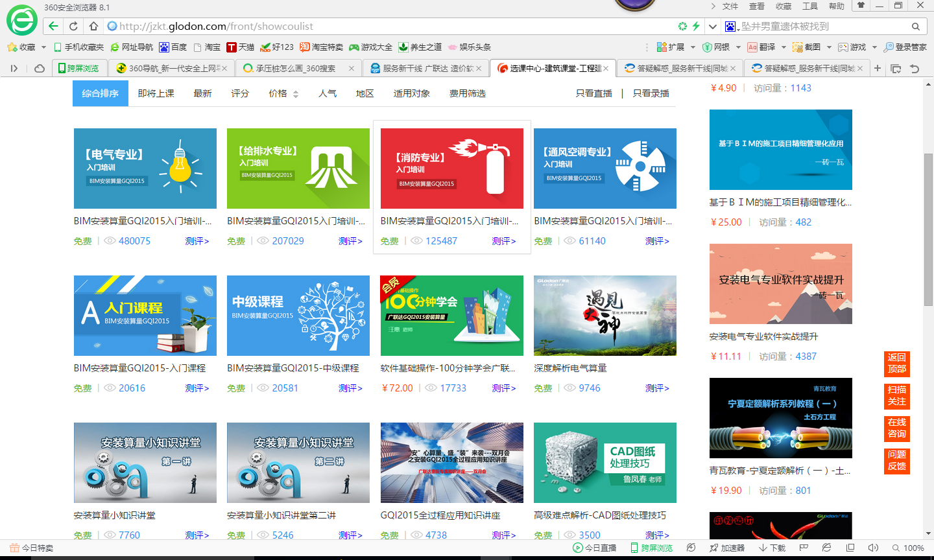Open 手机收藏夹 bookmark
This screenshot has height=560, width=934.
click(x=79, y=47)
